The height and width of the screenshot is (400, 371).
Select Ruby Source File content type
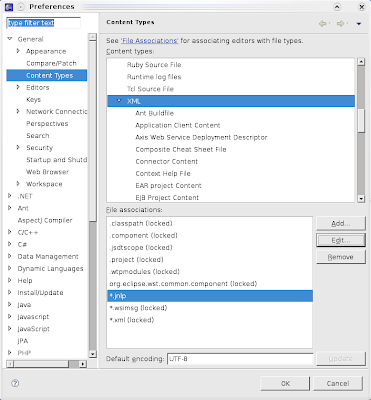tap(154, 65)
